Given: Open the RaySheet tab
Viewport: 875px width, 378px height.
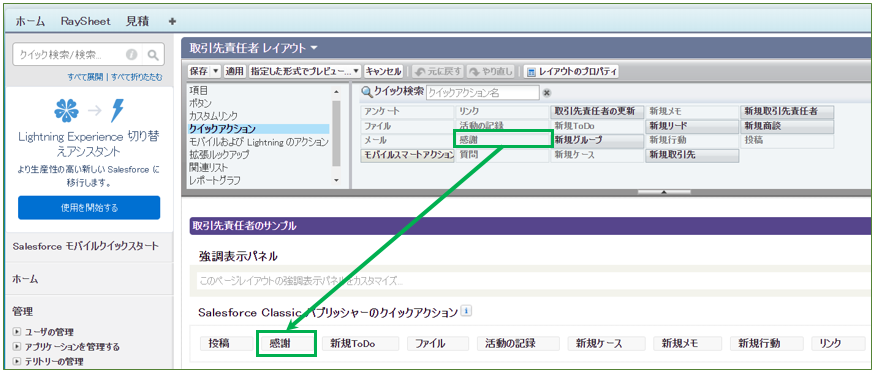Looking at the screenshot, I should (86, 21).
